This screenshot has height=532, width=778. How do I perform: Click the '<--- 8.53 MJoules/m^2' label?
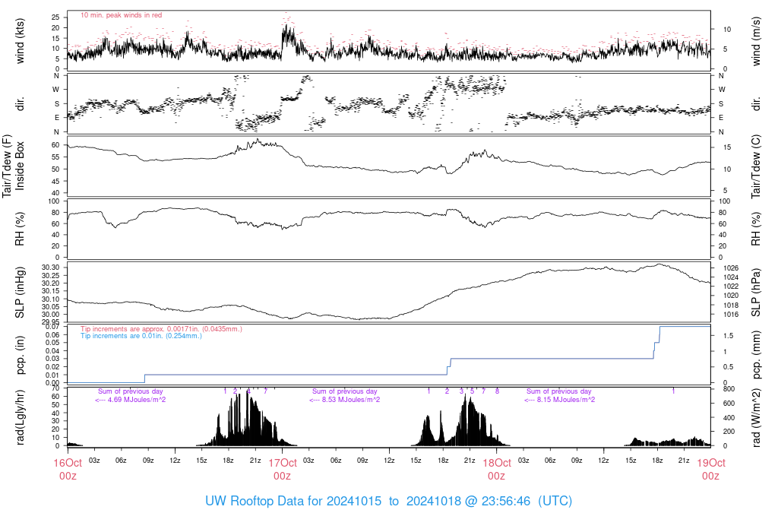tap(345, 400)
